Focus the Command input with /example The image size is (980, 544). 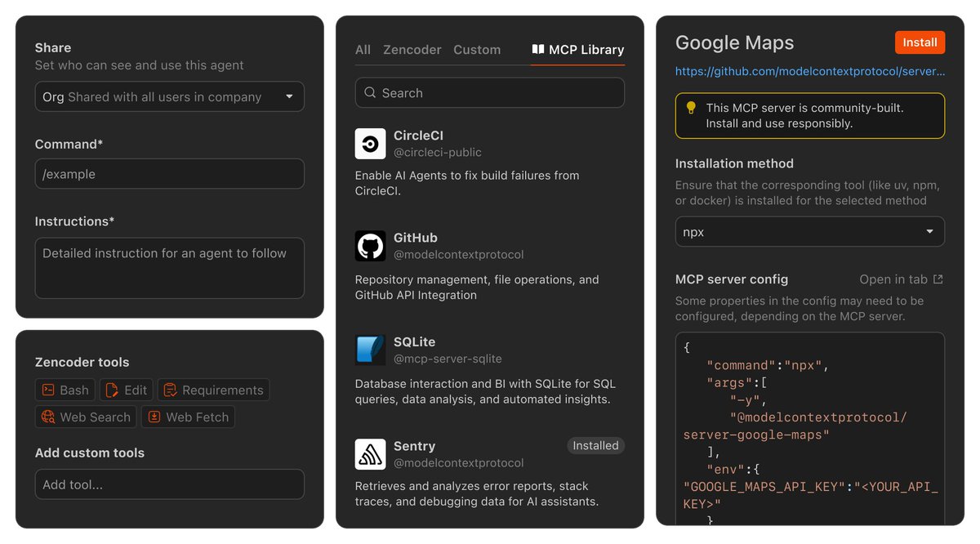[170, 174]
